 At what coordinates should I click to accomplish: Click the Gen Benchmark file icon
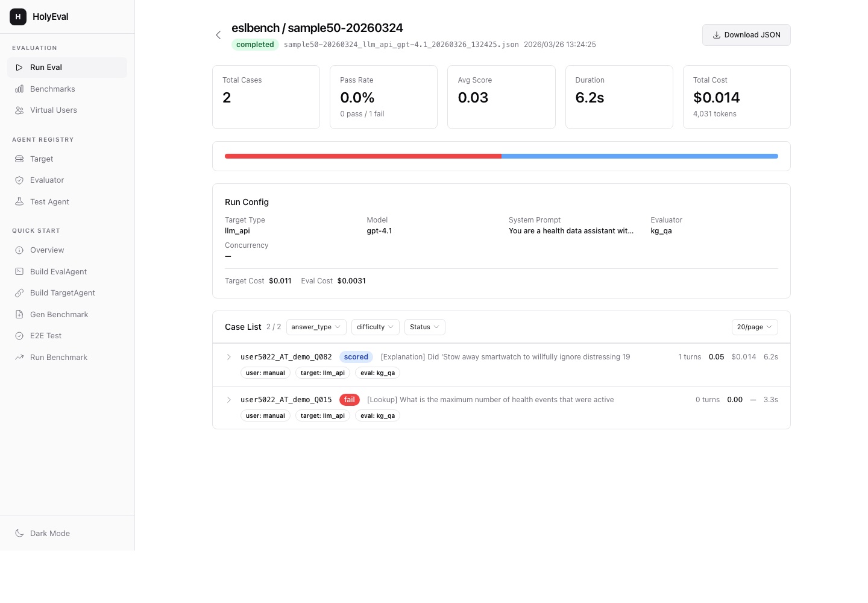[19, 315]
